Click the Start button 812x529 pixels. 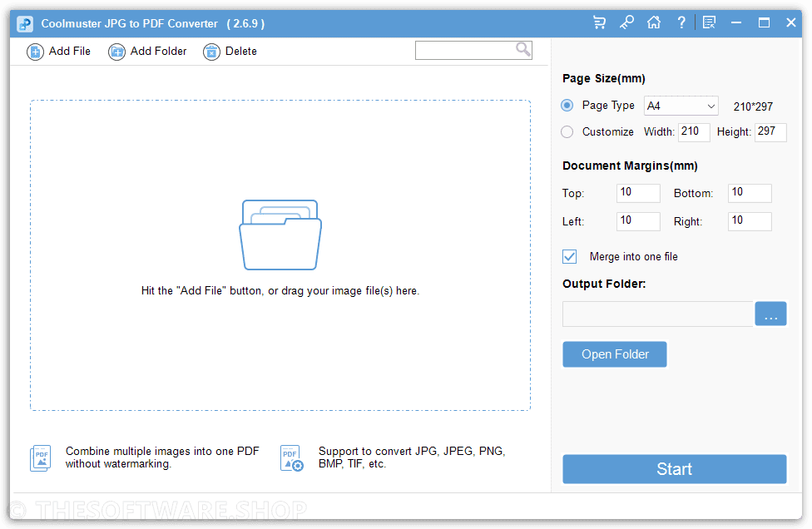[x=674, y=469]
